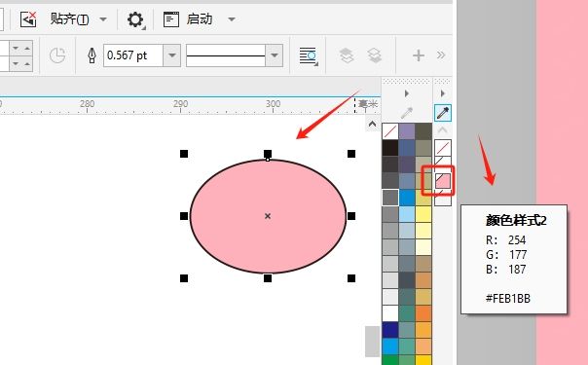Click the top-left selection handle
The height and width of the screenshot is (365, 588).
pos(184,154)
